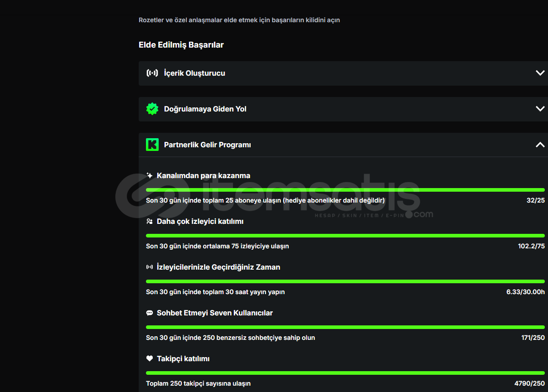Click the Sohbet Etmeyi Seven Kullanıcılar progress bar
548x392 pixels.
(345, 327)
